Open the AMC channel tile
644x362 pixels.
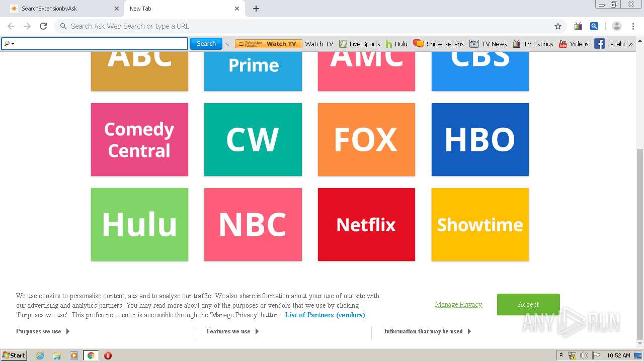[x=366, y=71]
